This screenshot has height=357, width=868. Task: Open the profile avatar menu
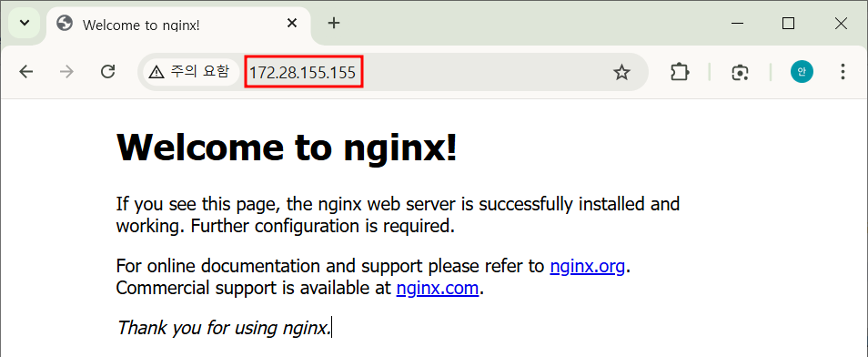801,72
